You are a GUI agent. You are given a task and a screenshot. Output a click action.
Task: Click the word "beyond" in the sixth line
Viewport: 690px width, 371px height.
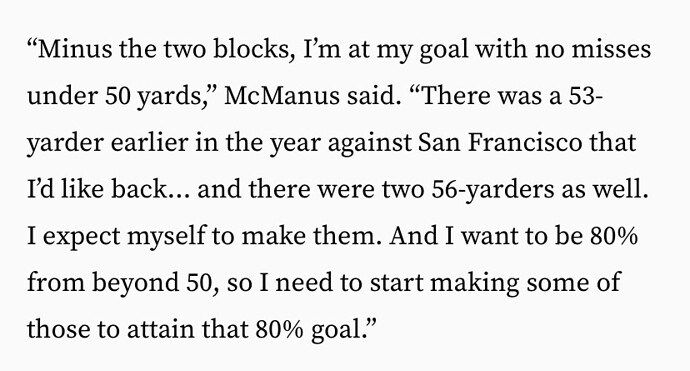[136, 283]
